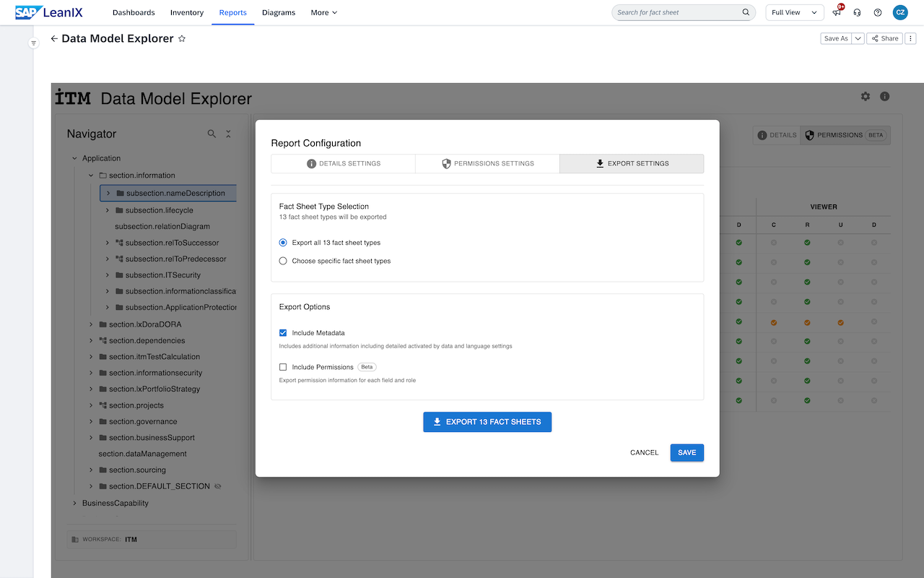The width and height of the screenshot is (924, 578).
Task: Expand subsection.lifecycle node
Action: [x=108, y=210]
